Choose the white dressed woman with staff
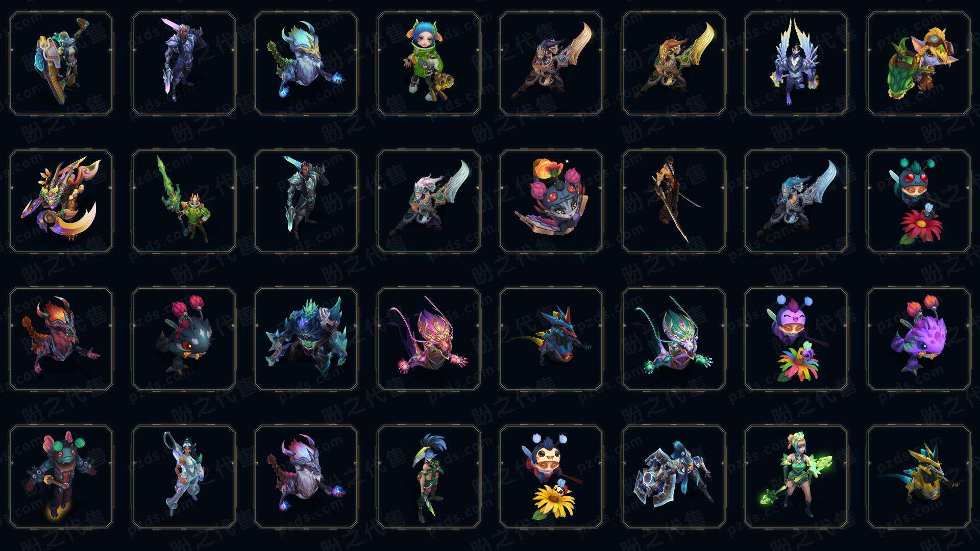The width and height of the screenshot is (980, 551). [x=184, y=477]
